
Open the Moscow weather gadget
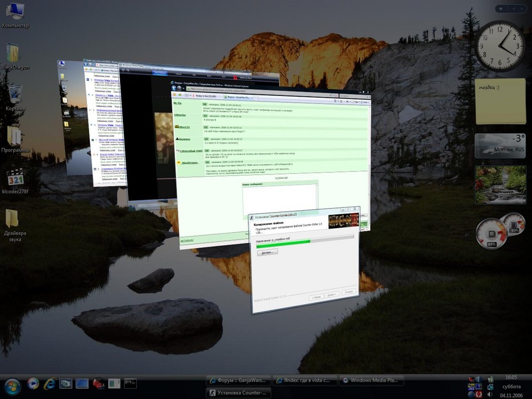(x=500, y=146)
